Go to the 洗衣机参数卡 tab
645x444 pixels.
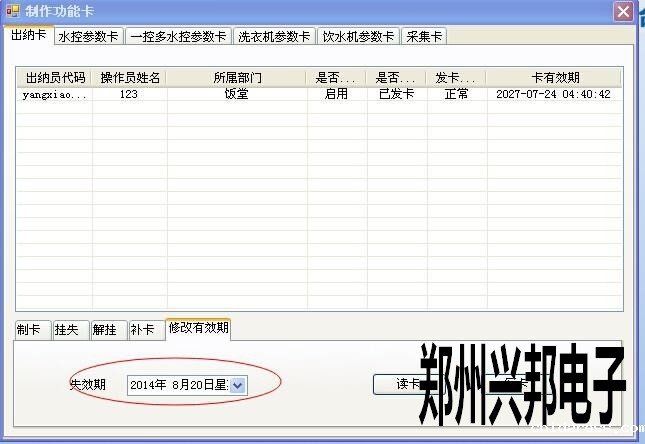tap(273, 37)
